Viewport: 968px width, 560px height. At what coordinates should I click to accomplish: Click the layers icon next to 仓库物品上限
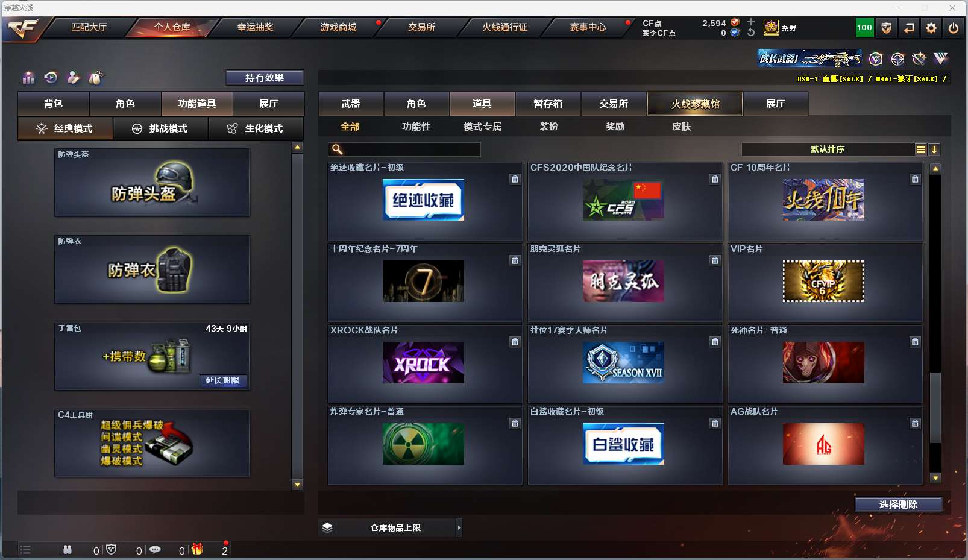(x=327, y=527)
